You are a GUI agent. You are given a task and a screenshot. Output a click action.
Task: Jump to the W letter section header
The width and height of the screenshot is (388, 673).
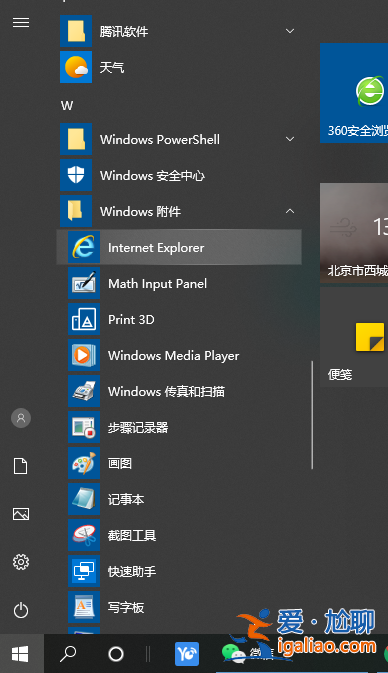click(67, 106)
